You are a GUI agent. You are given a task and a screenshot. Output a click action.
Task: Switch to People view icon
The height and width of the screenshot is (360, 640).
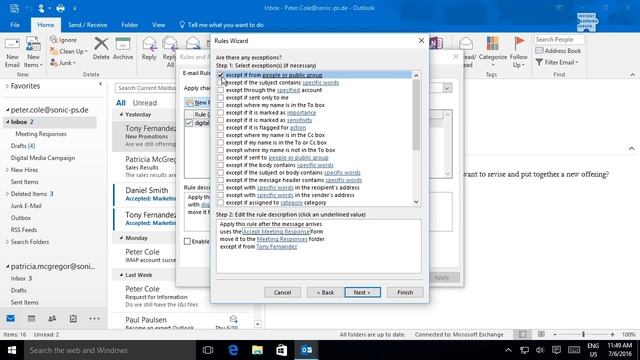52,318
